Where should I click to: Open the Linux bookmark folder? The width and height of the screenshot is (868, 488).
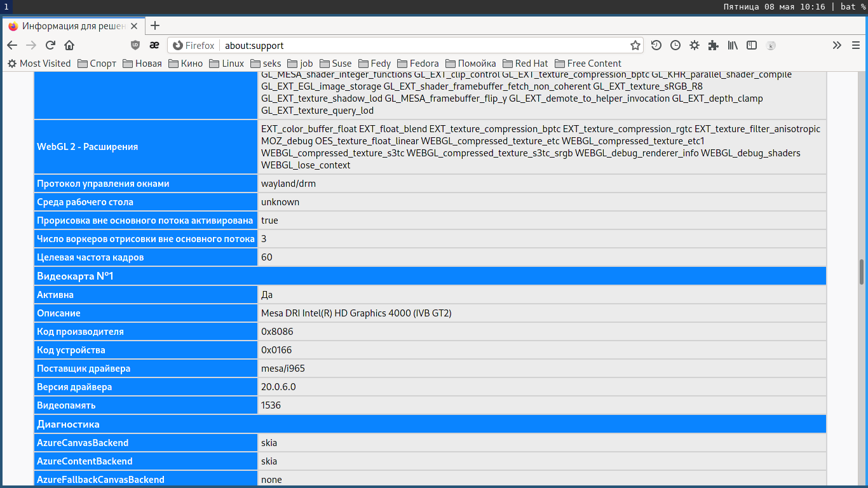click(227, 64)
